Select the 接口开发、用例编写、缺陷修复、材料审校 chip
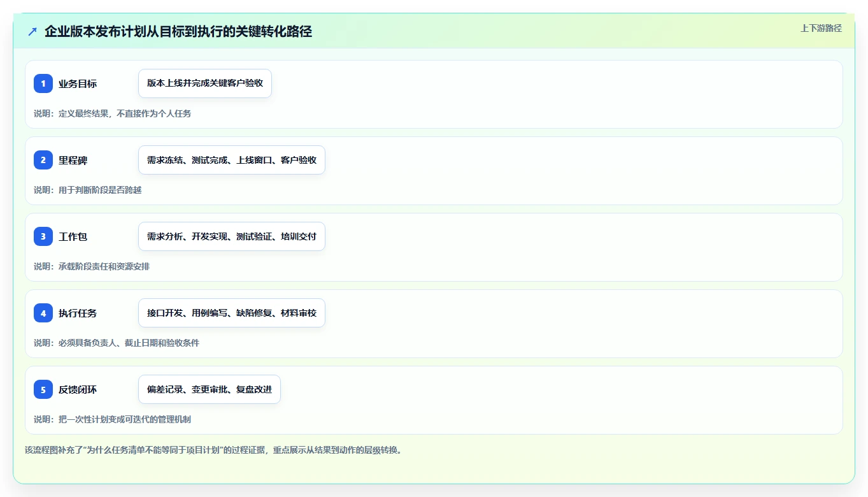The image size is (868, 497). 232,313
